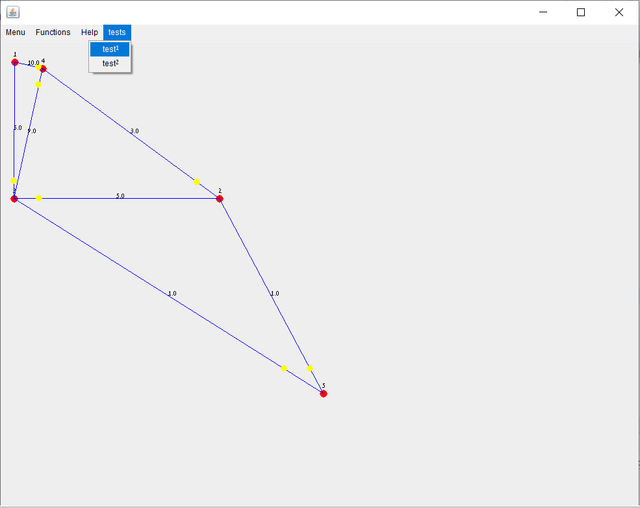The width and height of the screenshot is (640, 508).
Task: Click yellow direction marker near node 2
Action: (x=197, y=182)
